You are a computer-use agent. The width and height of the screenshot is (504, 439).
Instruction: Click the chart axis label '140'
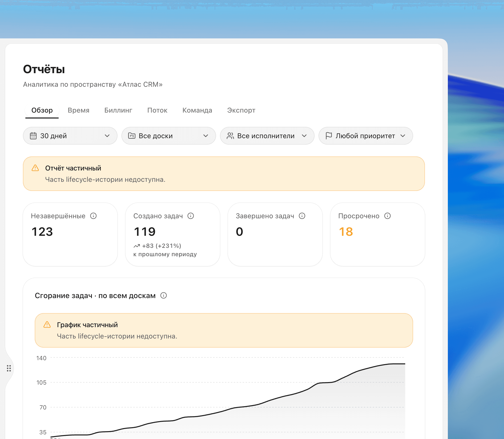pyautogui.click(x=41, y=358)
